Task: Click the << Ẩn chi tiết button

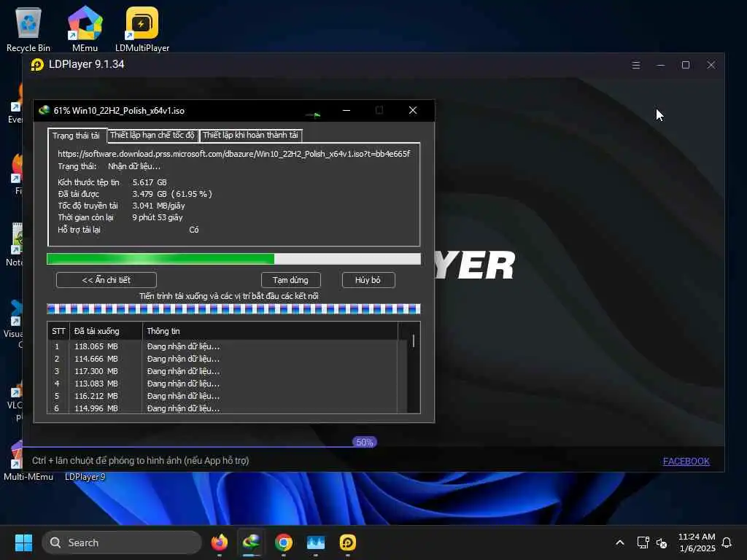Action: tap(107, 280)
